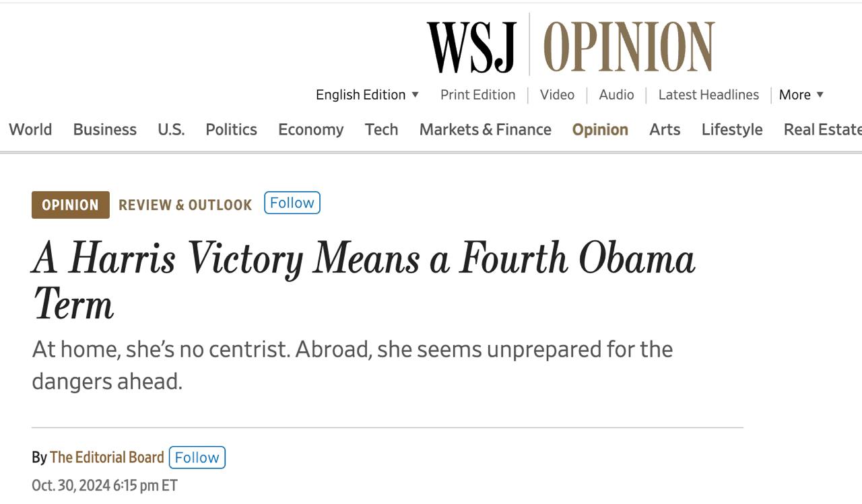Image resolution: width=862 pixels, height=504 pixels.
Task: Visit the Lifestyle section
Action: click(x=731, y=129)
